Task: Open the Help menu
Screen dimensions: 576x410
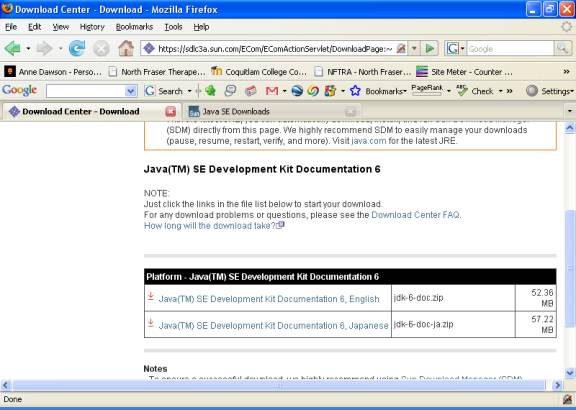Action: (201, 27)
